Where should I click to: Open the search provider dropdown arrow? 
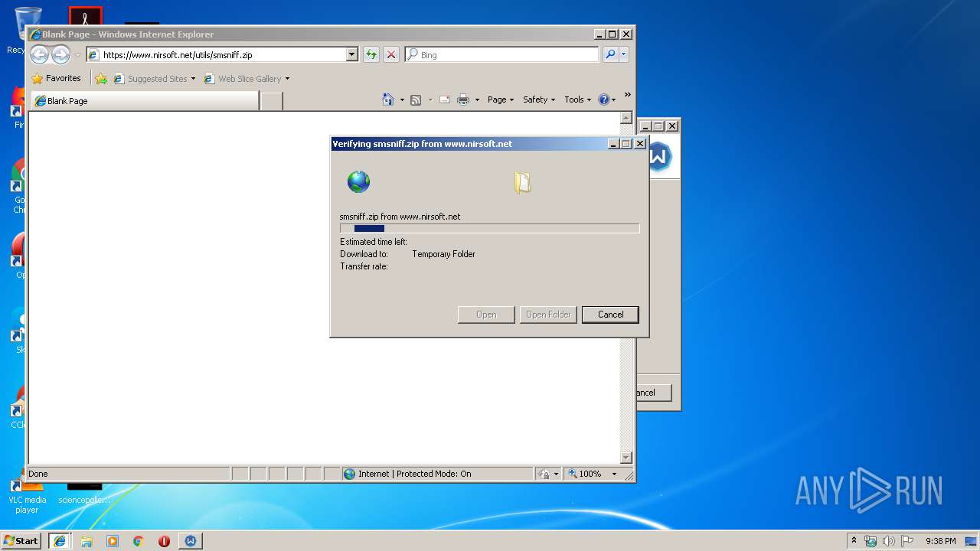click(x=624, y=54)
